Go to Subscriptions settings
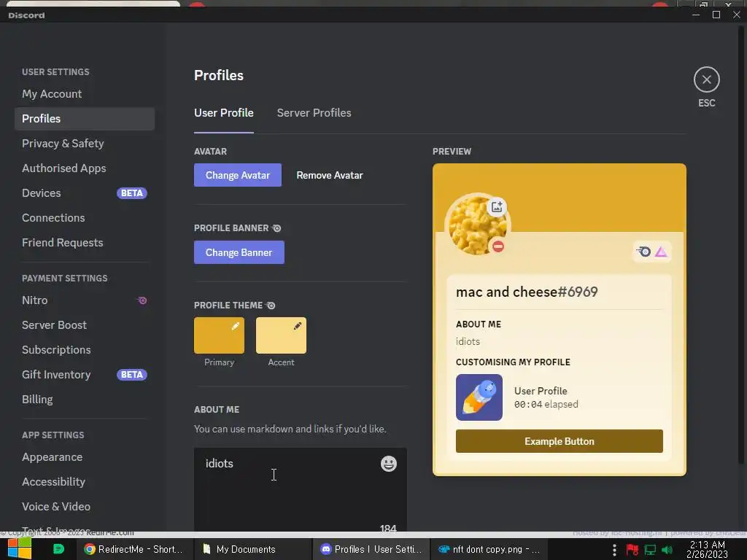 pos(85,349)
